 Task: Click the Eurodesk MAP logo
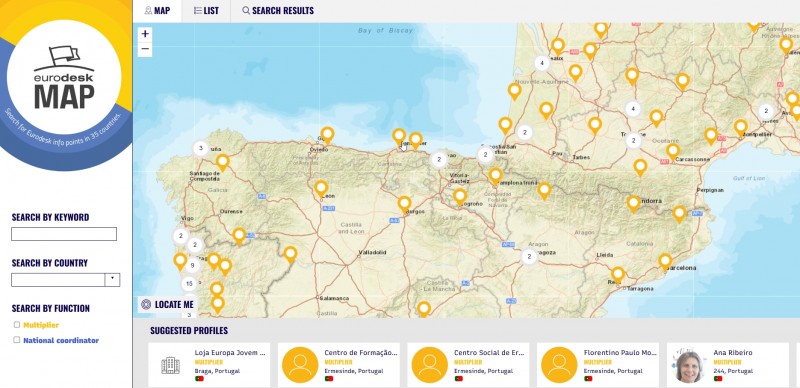click(x=64, y=78)
